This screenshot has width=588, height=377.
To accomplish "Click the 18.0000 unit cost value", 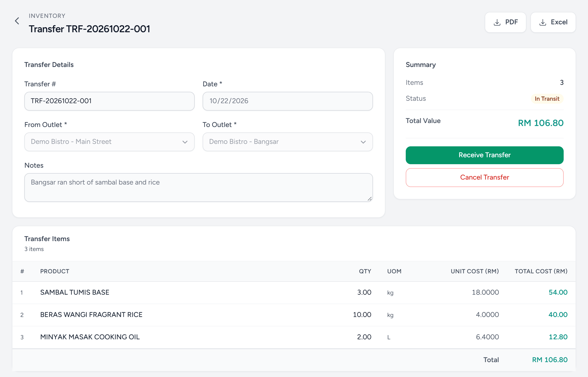I will click(x=485, y=292).
